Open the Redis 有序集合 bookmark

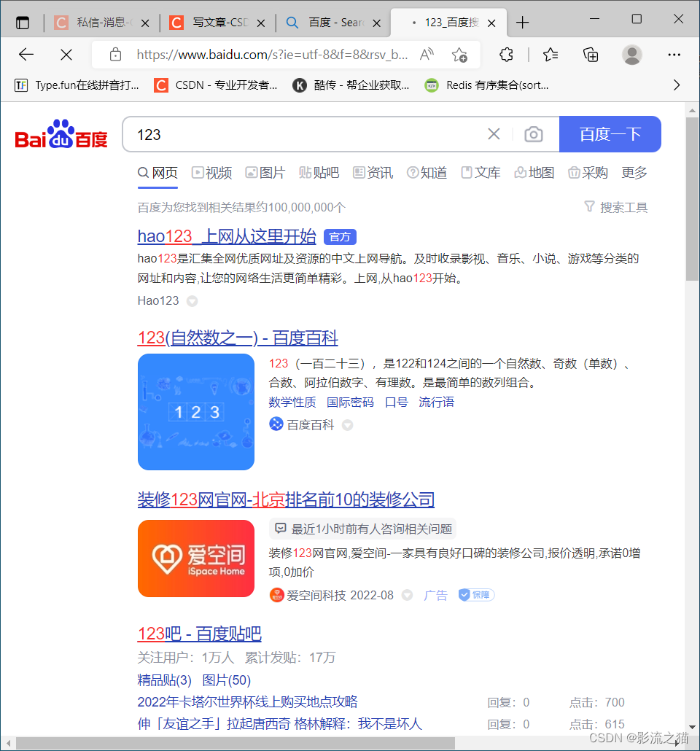coord(487,85)
